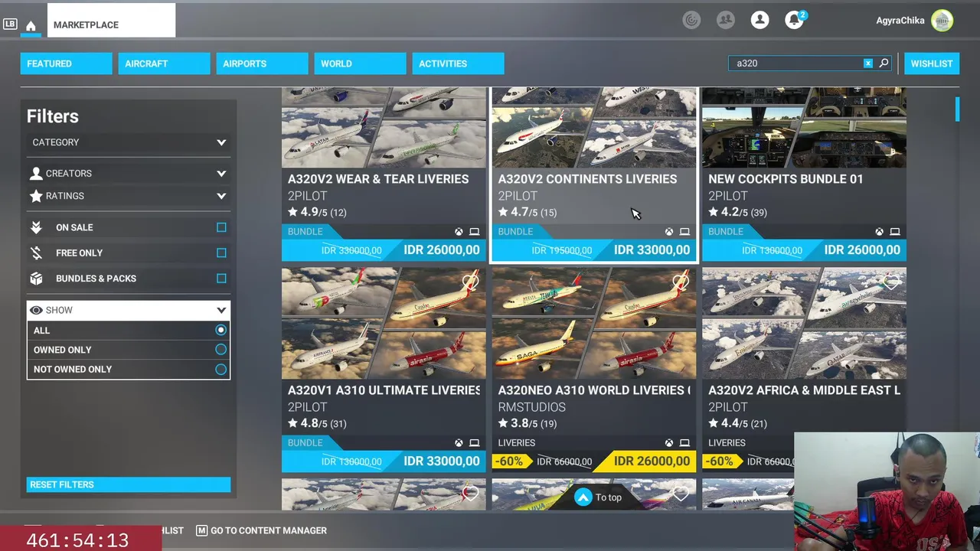The image size is (980, 551).
Task: Open the A320V2 Africa & Middle East thumbnail
Action: [804, 323]
